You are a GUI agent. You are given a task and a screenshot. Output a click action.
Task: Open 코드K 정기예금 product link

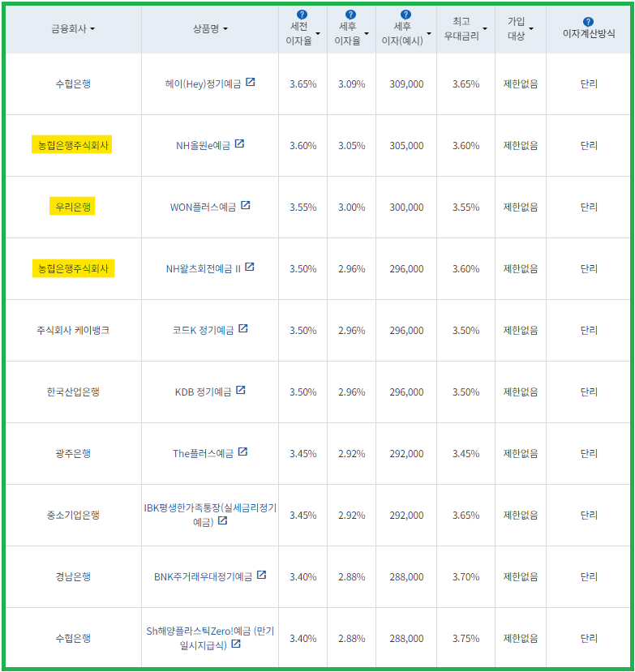pos(203,331)
